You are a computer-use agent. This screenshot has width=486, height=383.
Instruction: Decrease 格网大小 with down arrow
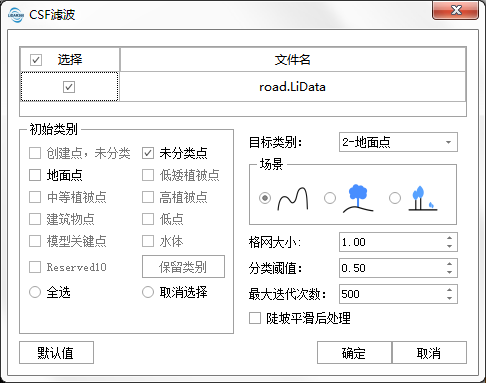click(450, 246)
